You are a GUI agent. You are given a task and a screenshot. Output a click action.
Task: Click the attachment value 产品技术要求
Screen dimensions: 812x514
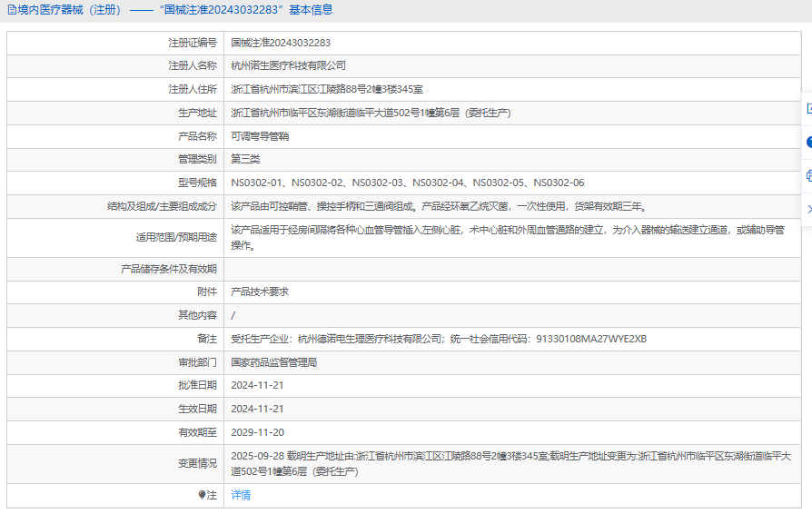click(x=260, y=292)
